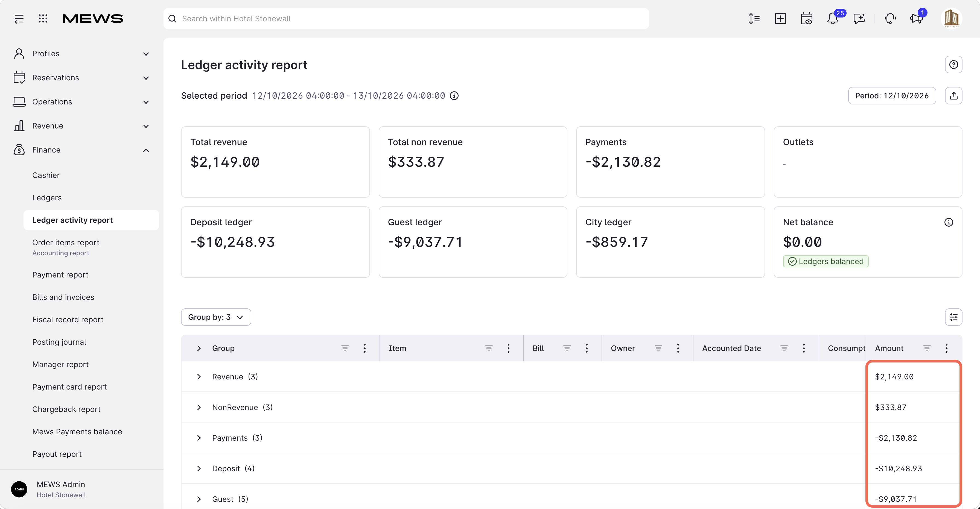This screenshot has width=980, height=509.
Task: Open the apps grid icon
Action: tap(43, 19)
